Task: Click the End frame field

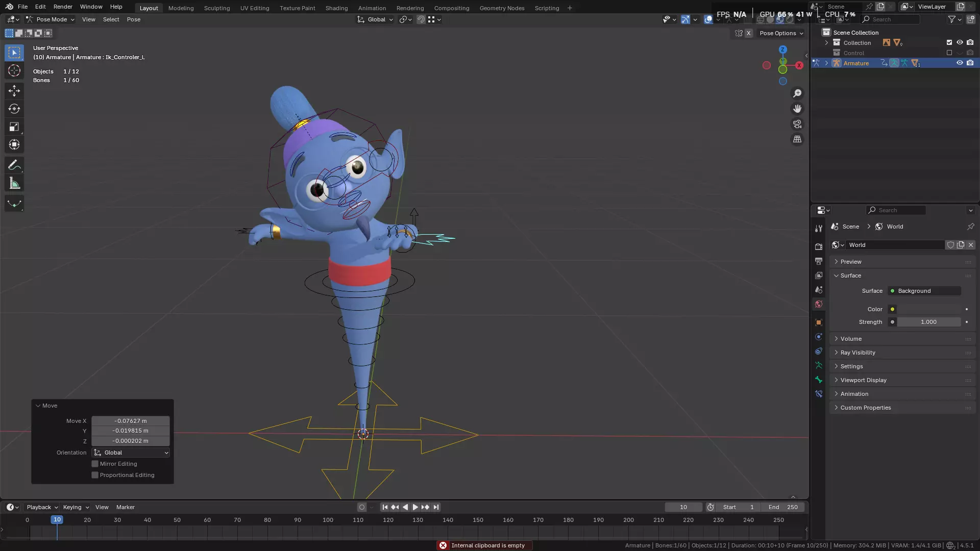Action: [782, 507]
